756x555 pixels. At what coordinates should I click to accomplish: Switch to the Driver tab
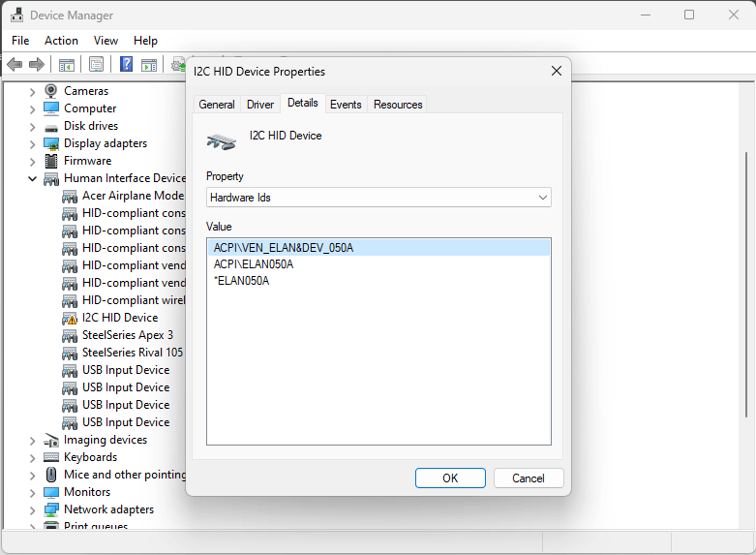pos(260,105)
